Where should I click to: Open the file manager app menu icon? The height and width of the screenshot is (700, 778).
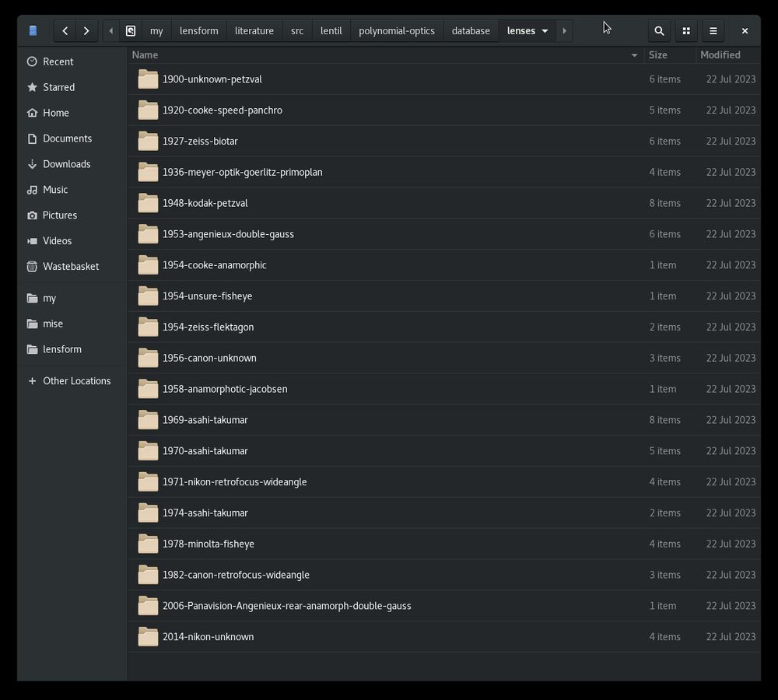[x=33, y=31]
